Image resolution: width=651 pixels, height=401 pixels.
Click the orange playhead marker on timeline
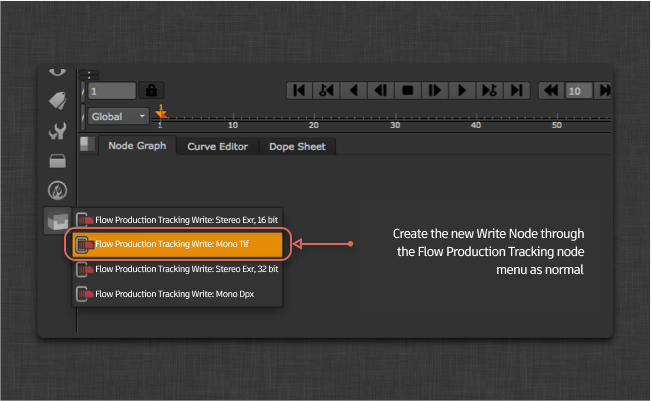click(x=160, y=113)
